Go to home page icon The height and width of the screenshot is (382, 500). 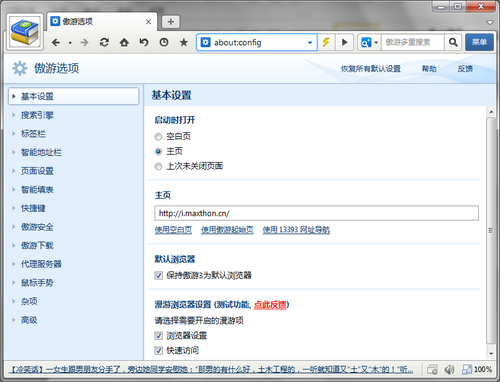pos(124,42)
